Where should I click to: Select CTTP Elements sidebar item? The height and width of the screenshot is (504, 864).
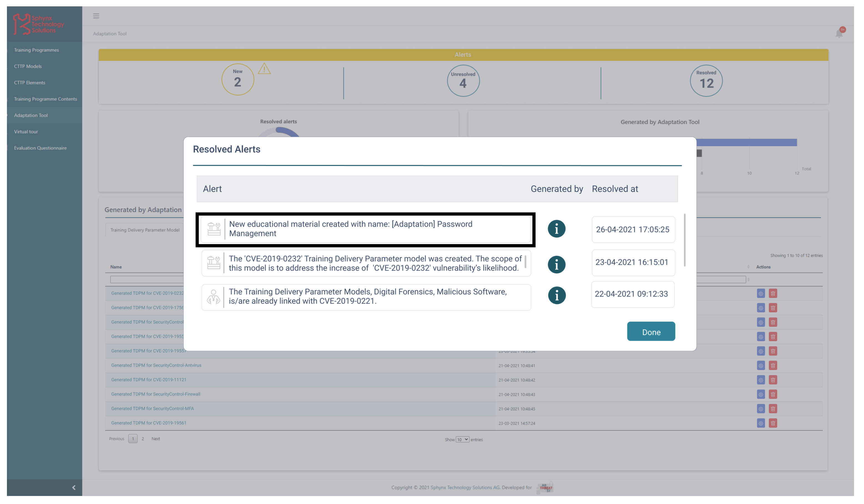[29, 83]
